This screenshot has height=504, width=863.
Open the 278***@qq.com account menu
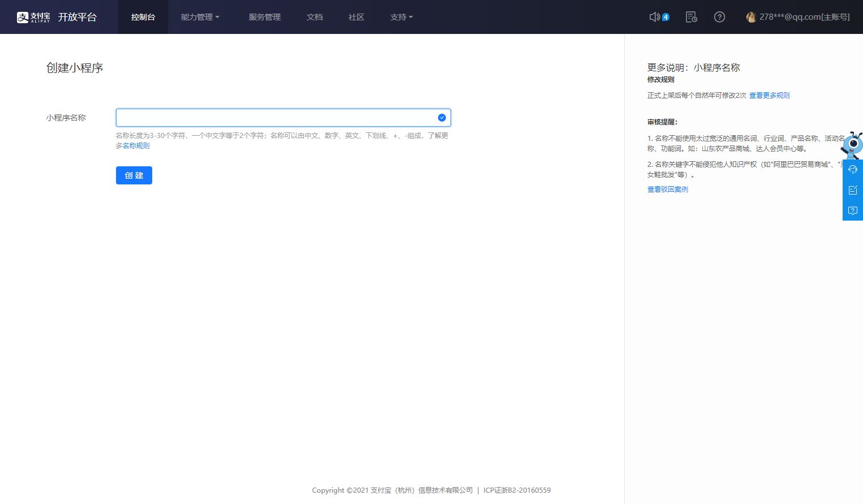804,17
